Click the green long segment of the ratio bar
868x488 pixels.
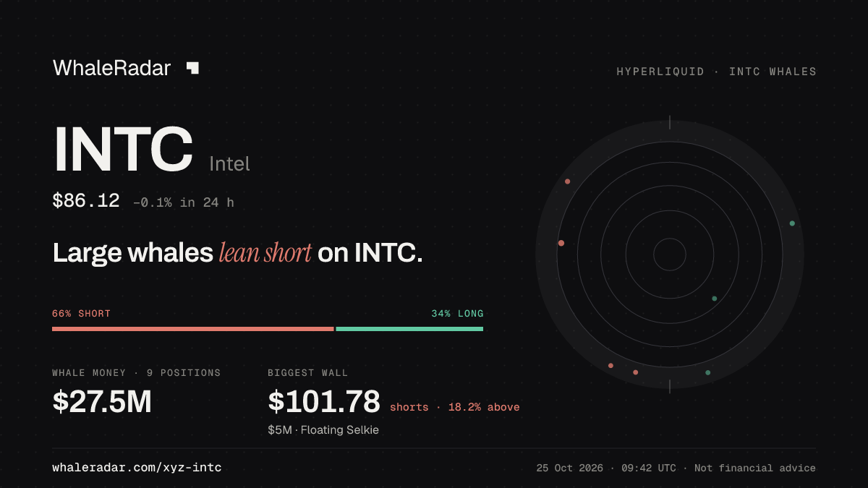click(x=409, y=329)
